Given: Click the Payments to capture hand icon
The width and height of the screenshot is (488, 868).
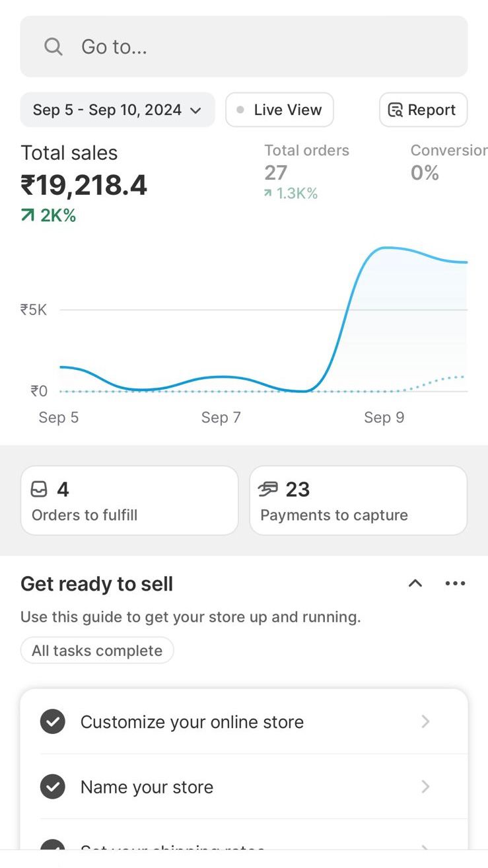Looking at the screenshot, I should (268, 489).
